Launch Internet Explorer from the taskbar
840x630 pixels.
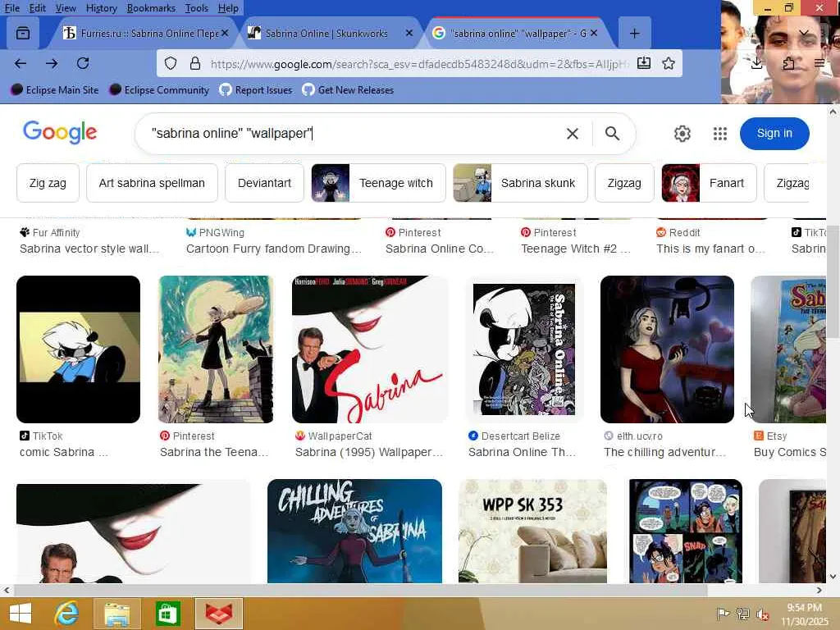pyautogui.click(x=66, y=614)
